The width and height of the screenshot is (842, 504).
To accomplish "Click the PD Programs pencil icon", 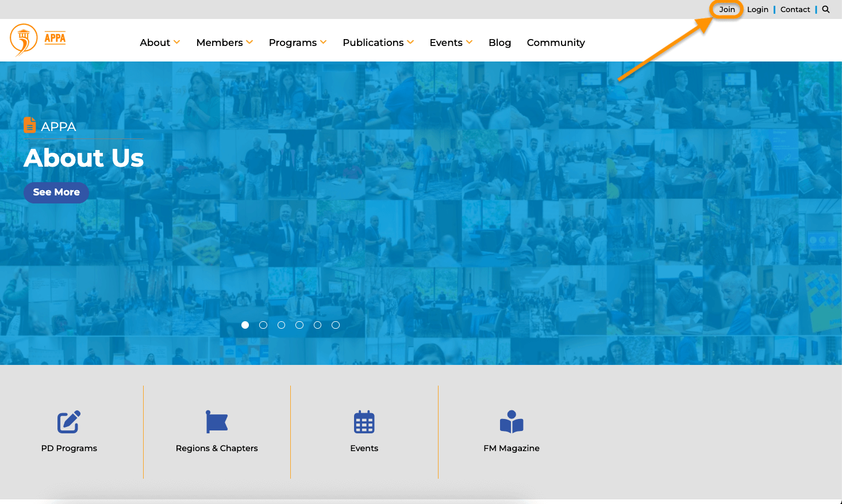I will [69, 422].
